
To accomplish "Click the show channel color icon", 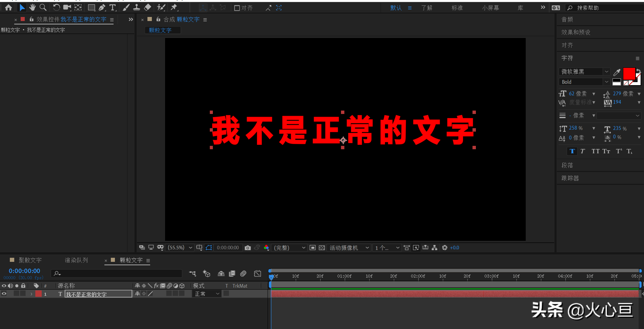I will pyautogui.click(x=266, y=248).
